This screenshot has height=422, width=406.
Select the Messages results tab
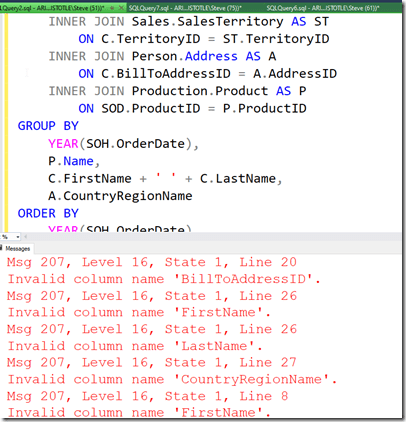17,249
